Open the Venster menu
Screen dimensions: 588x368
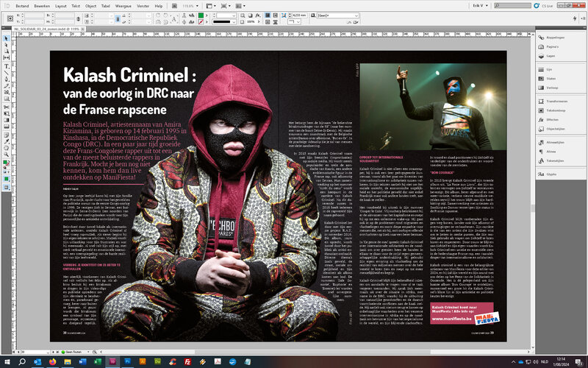pyautogui.click(x=143, y=6)
